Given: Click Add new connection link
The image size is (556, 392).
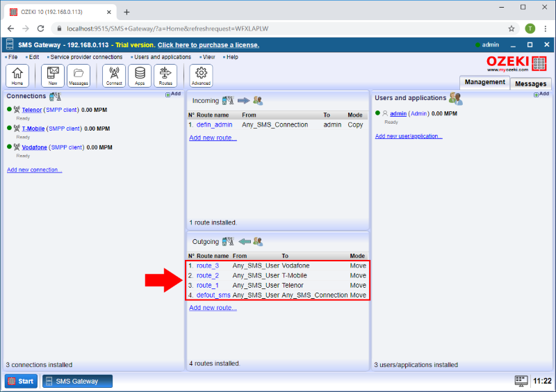Looking at the screenshot, I should tap(35, 170).
